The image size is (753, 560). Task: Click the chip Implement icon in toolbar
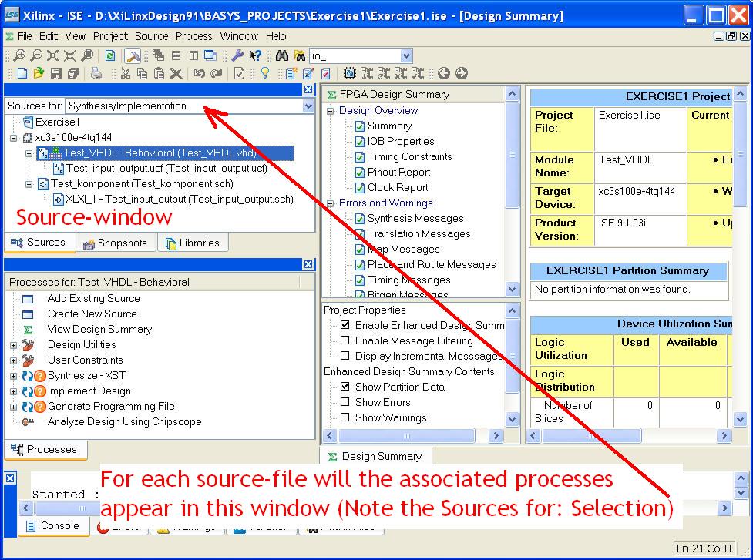coord(350,73)
